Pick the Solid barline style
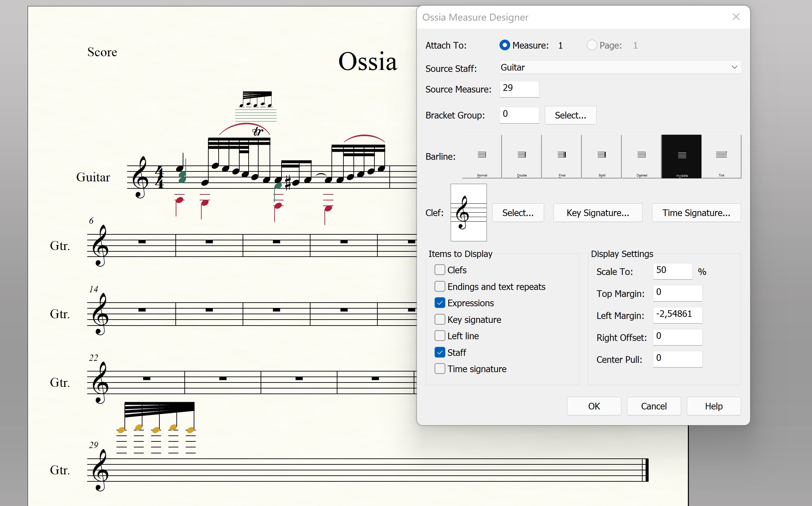 [x=602, y=156]
